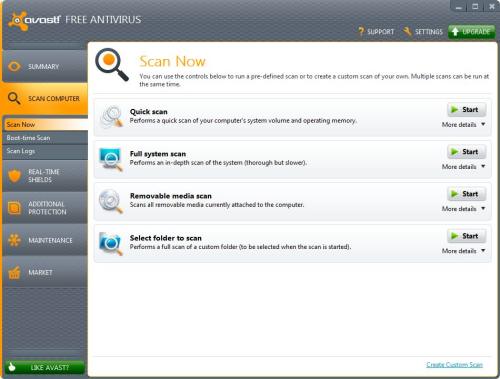This screenshot has height=379, width=500.
Task: Click the Select folder to scan title
Action: pos(166,238)
